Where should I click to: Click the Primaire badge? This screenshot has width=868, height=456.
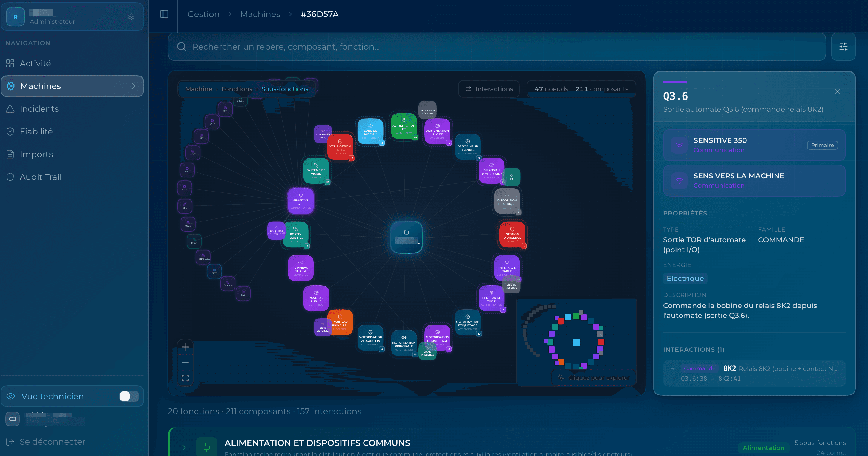[x=822, y=145]
